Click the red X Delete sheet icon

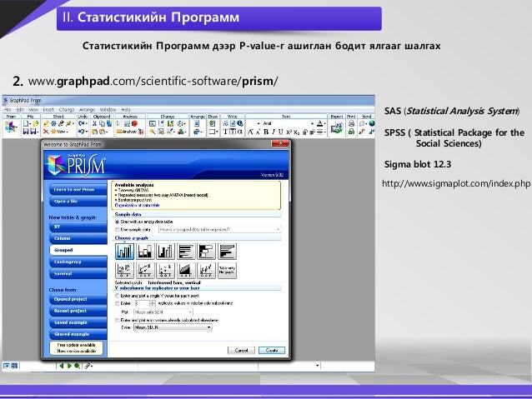46,132
